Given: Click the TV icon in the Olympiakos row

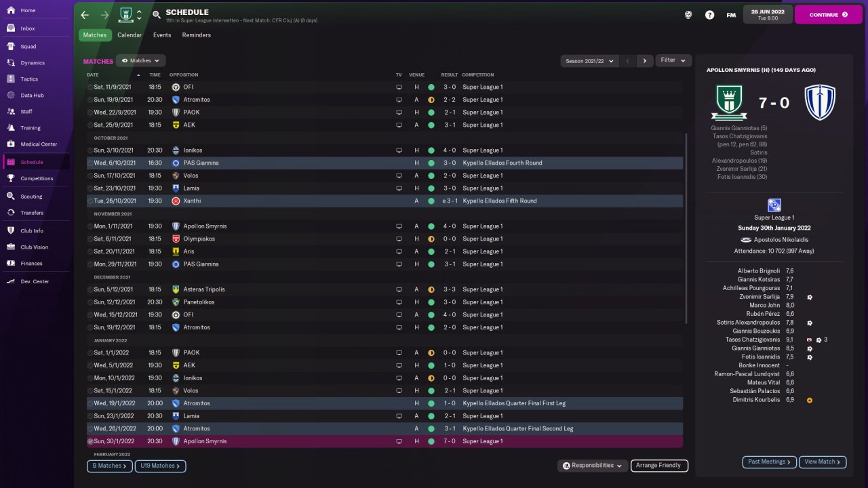Looking at the screenshot, I should click(x=399, y=239).
